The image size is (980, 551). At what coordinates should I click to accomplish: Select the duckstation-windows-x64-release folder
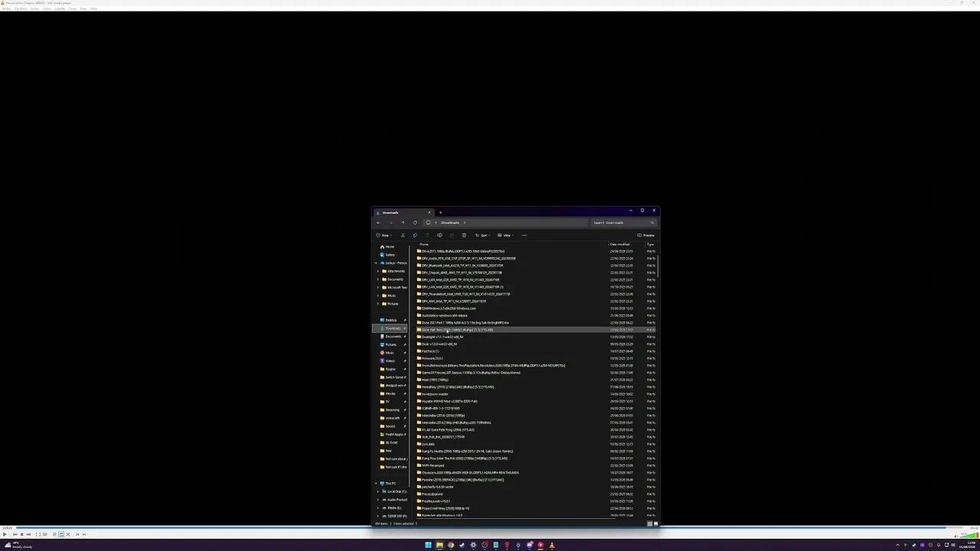click(443, 315)
